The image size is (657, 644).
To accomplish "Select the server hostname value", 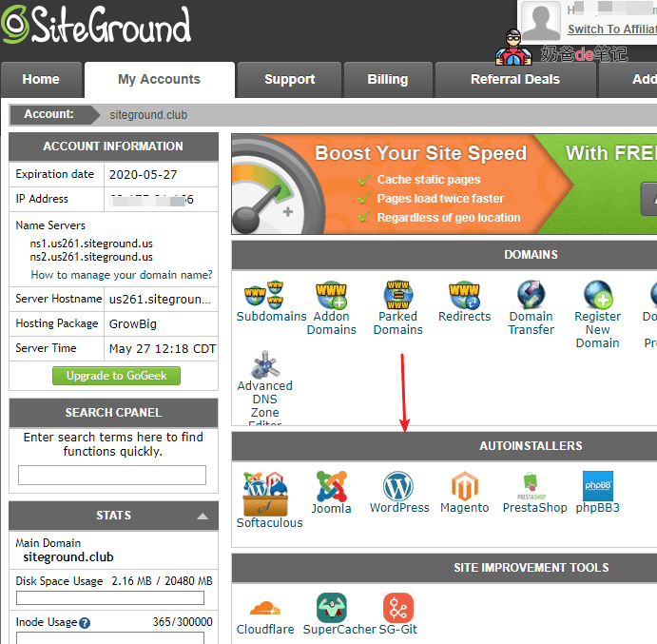I will tap(160, 300).
